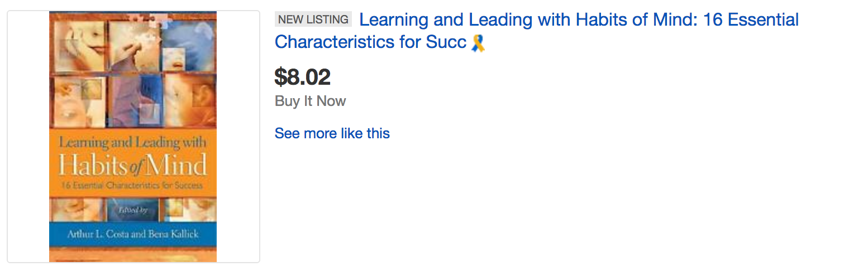Image resolution: width=868 pixels, height=271 pixels.
Task: Click Bena Kallick's name on the cover
Action: [x=174, y=235]
